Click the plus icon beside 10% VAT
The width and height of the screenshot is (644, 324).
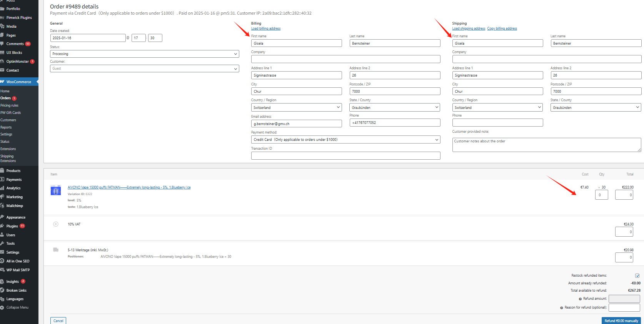pos(56,224)
